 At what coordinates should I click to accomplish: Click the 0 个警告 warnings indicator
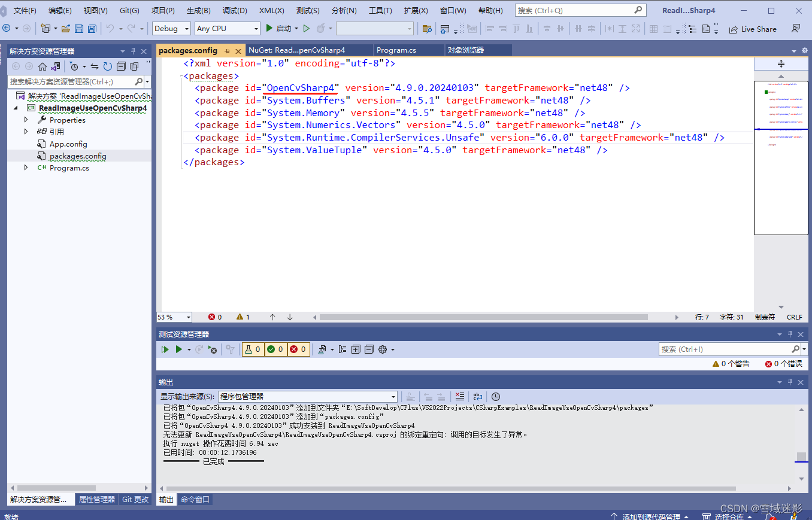coord(731,363)
